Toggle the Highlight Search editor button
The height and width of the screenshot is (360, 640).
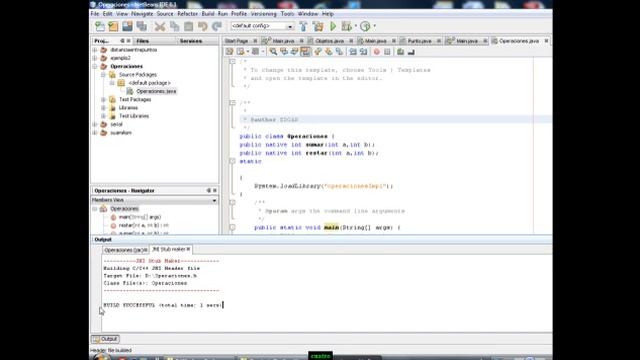point(305,52)
